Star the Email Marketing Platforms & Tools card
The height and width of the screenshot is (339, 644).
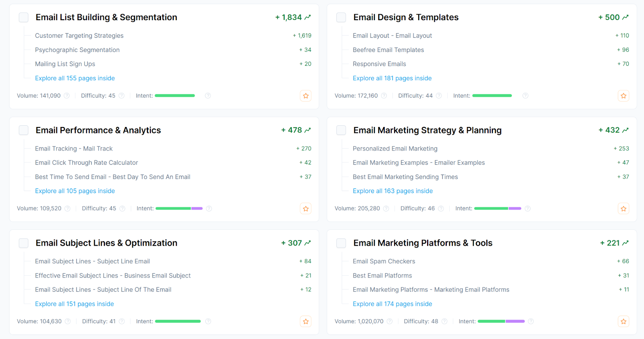click(623, 322)
